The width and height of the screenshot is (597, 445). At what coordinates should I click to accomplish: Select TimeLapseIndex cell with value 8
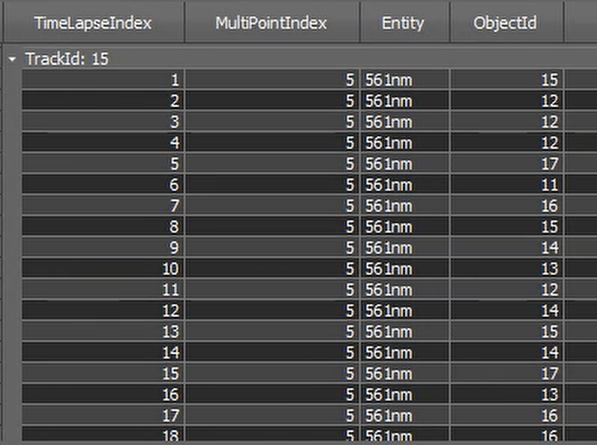(x=103, y=226)
